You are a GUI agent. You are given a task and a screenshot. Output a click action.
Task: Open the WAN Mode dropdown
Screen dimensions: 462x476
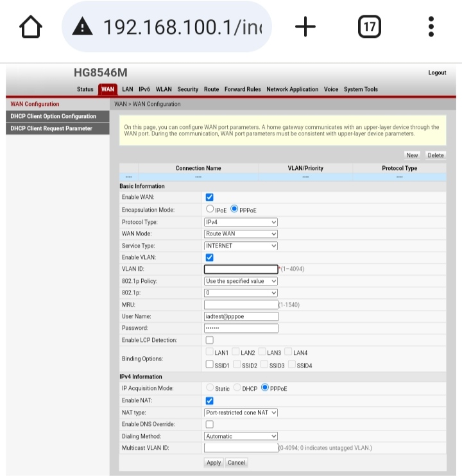click(241, 234)
